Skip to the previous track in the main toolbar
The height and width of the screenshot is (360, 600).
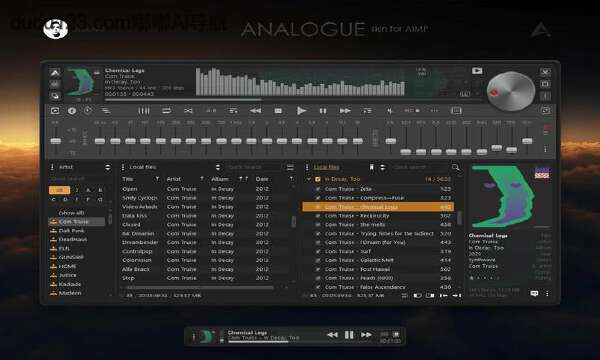point(255,111)
